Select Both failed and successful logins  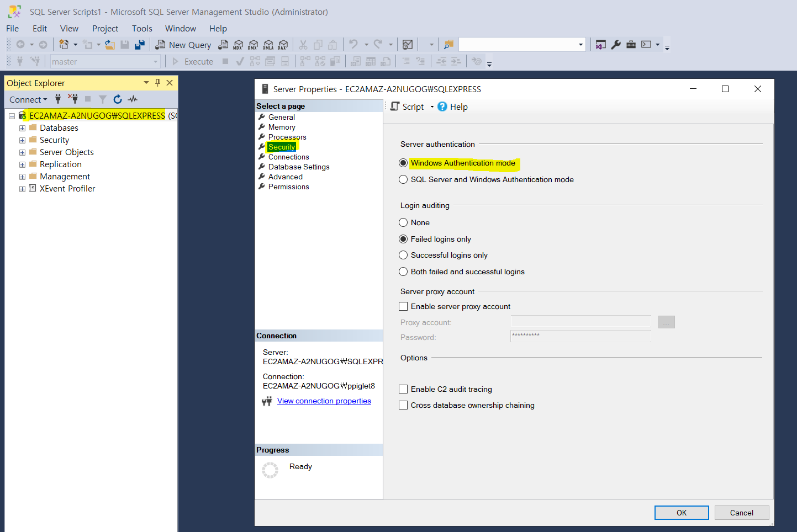(403, 272)
